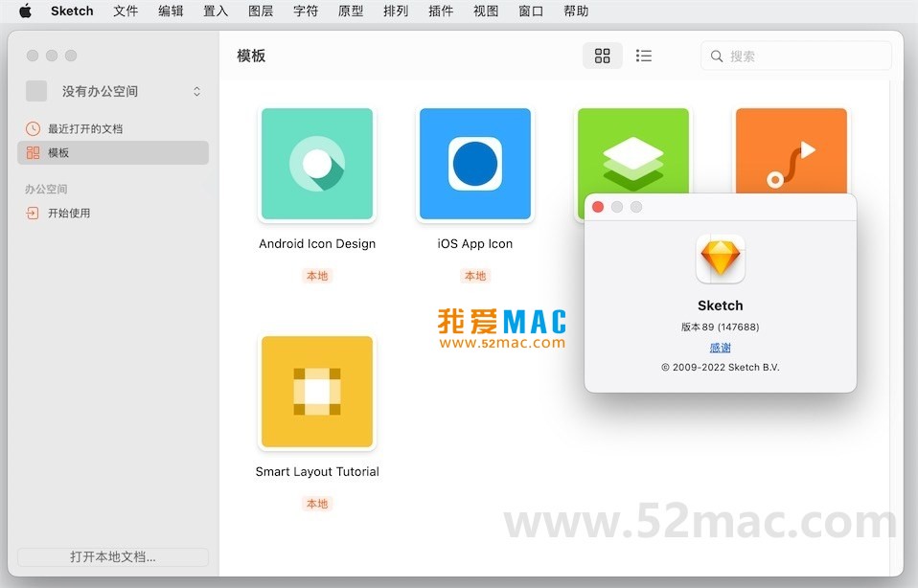Image resolution: width=918 pixels, height=588 pixels.
Task: Open the 插件 menu
Action: tap(441, 11)
